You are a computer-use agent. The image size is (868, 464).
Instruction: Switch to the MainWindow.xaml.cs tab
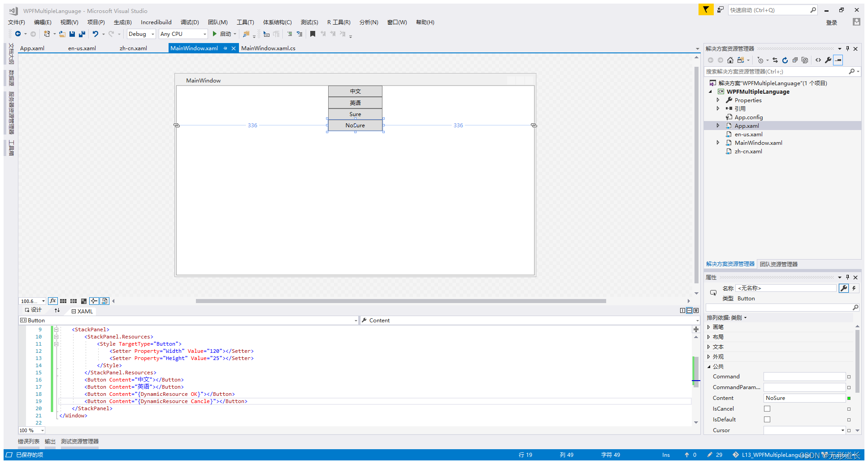(268, 48)
